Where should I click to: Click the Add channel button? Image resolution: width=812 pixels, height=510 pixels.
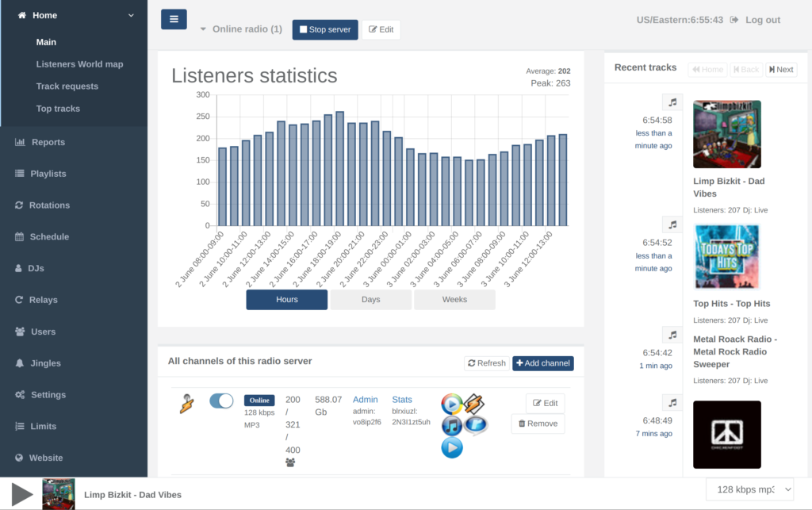tap(542, 363)
